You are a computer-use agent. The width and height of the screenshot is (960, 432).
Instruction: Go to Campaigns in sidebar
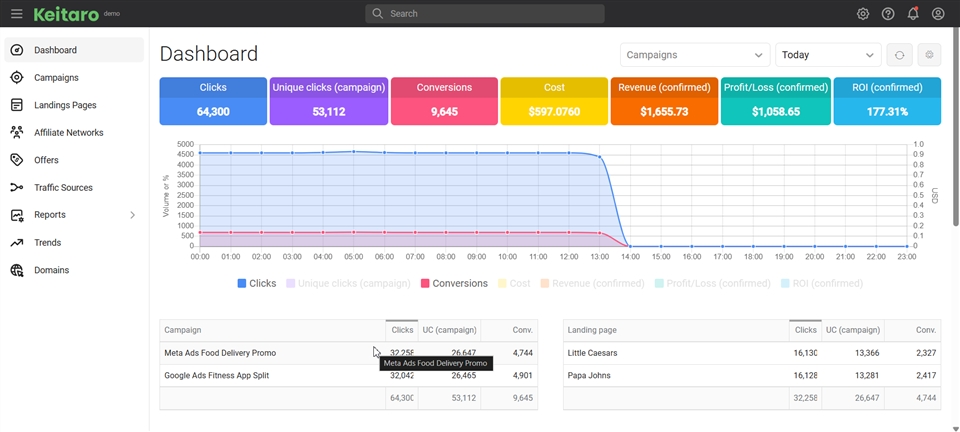click(x=56, y=78)
